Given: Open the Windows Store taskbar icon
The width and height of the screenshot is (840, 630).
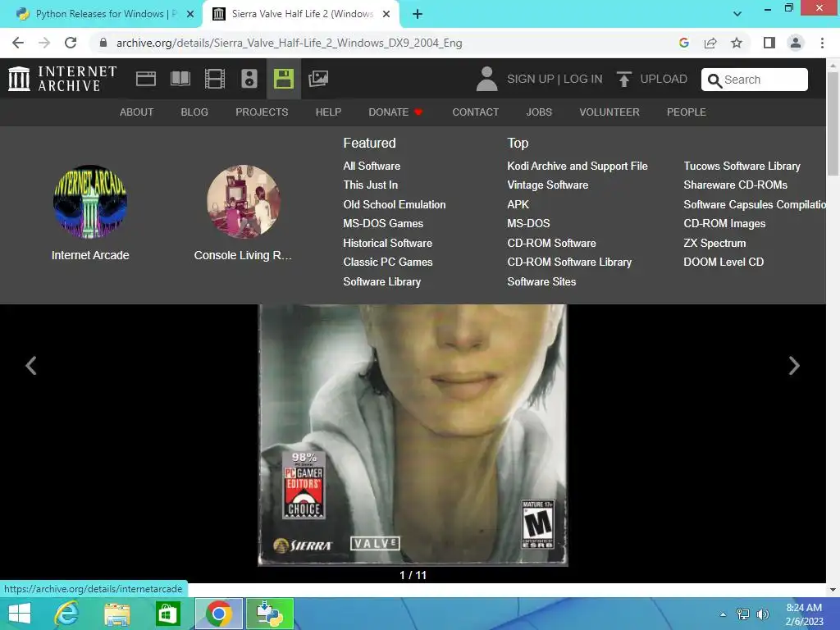Looking at the screenshot, I should (x=167, y=614).
